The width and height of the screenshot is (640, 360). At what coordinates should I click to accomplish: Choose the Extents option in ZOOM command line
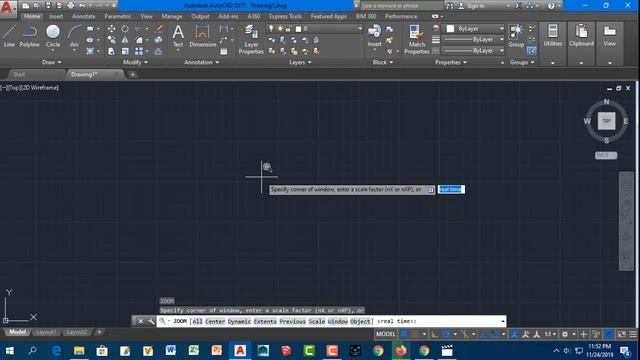[265, 322]
